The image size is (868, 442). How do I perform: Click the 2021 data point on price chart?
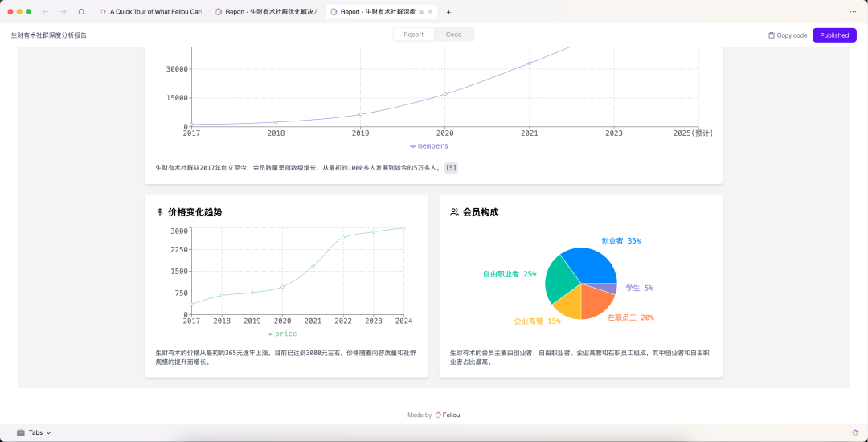point(313,267)
